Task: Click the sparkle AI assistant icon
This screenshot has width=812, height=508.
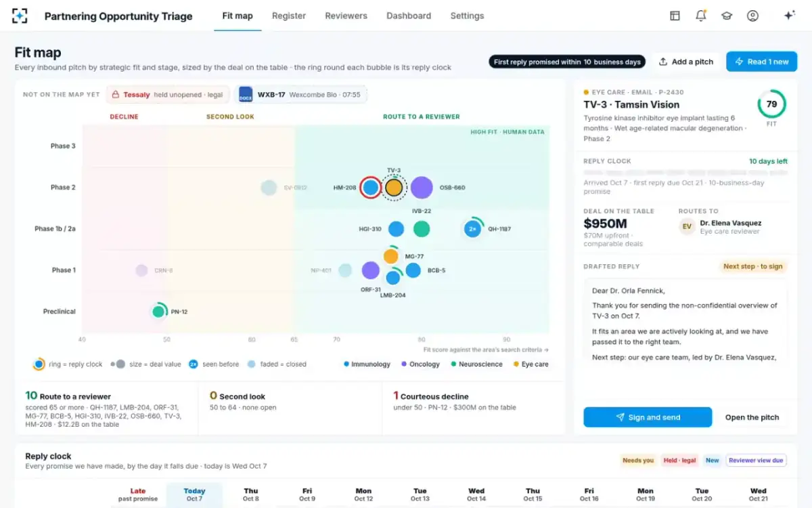Action: [x=789, y=16]
